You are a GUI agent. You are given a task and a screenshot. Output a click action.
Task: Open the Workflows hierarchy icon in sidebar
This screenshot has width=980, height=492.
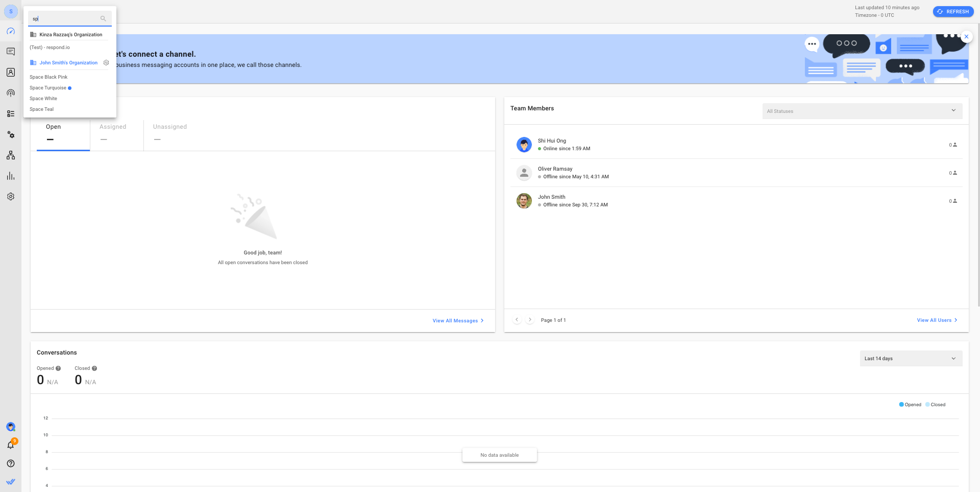click(11, 155)
